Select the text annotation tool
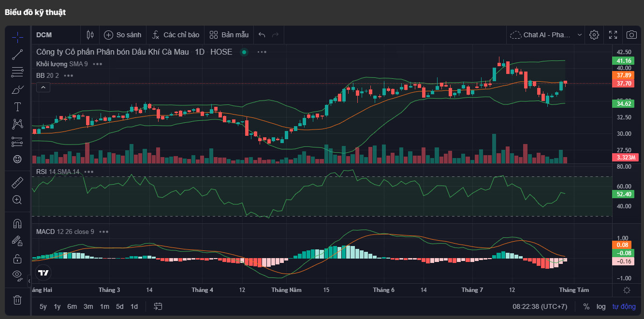Screen dimensions: 644x319 pos(17,107)
